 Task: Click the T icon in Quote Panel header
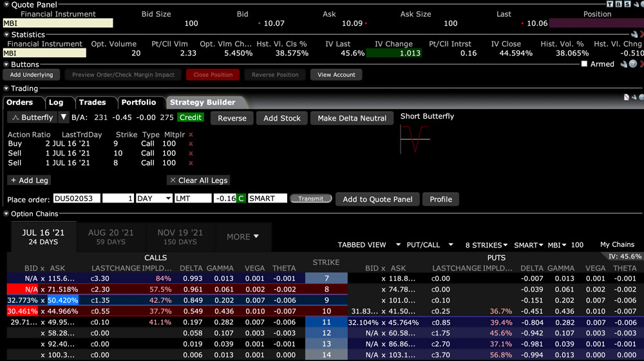618,4
